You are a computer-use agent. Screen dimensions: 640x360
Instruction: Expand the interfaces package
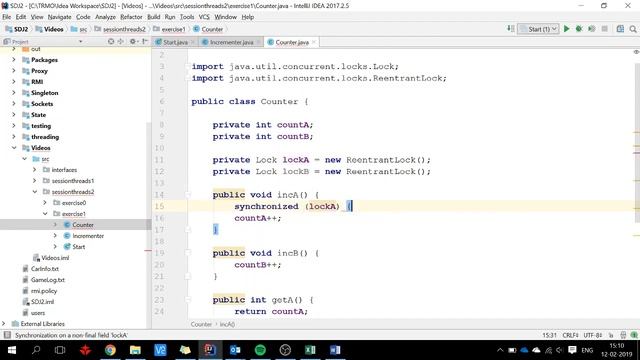35,170
